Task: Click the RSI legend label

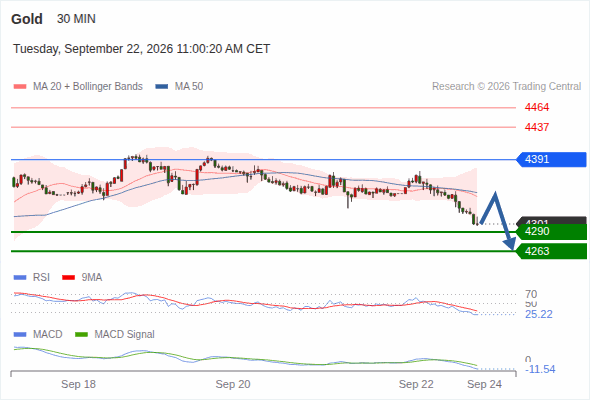Action: tap(41, 278)
